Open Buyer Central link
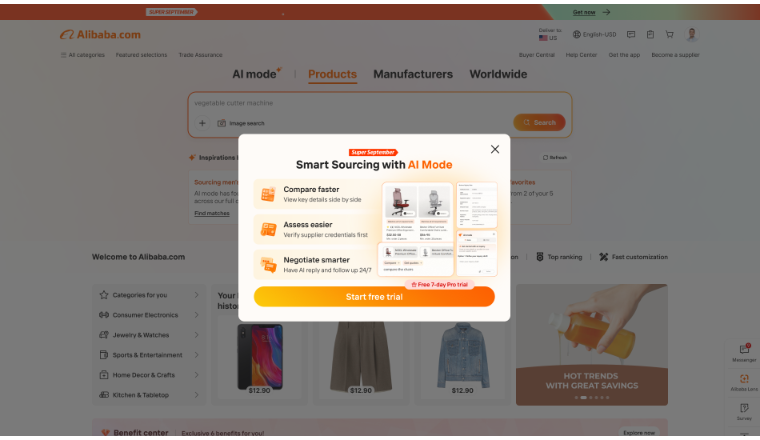The height and width of the screenshot is (440, 760). [536, 55]
